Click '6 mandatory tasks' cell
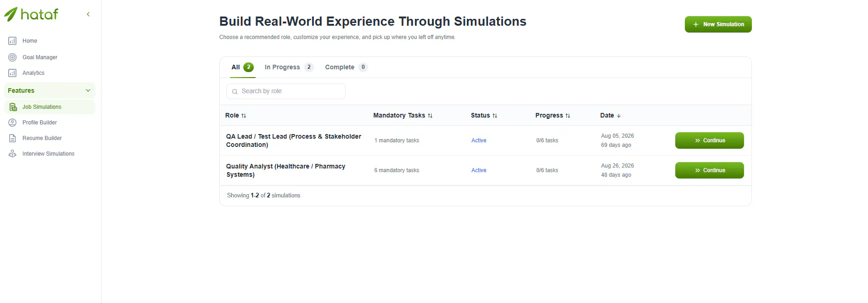Image resolution: width=868 pixels, height=303 pixels. coord(397,170)
